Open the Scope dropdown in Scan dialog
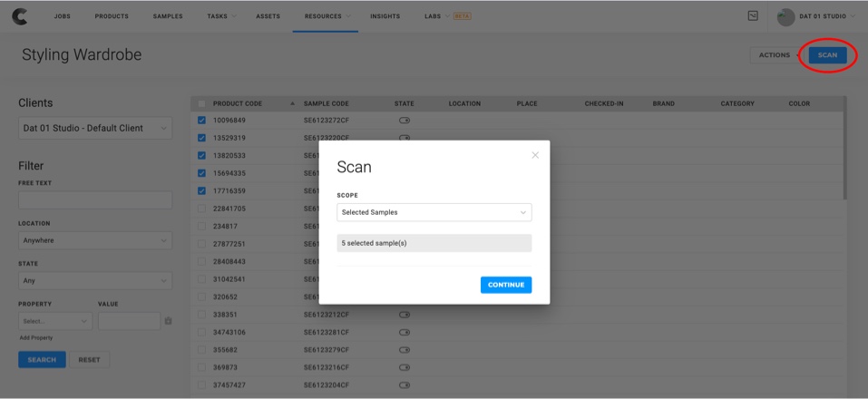Viewport: 868px width, 399px height. tap(434, 212)
